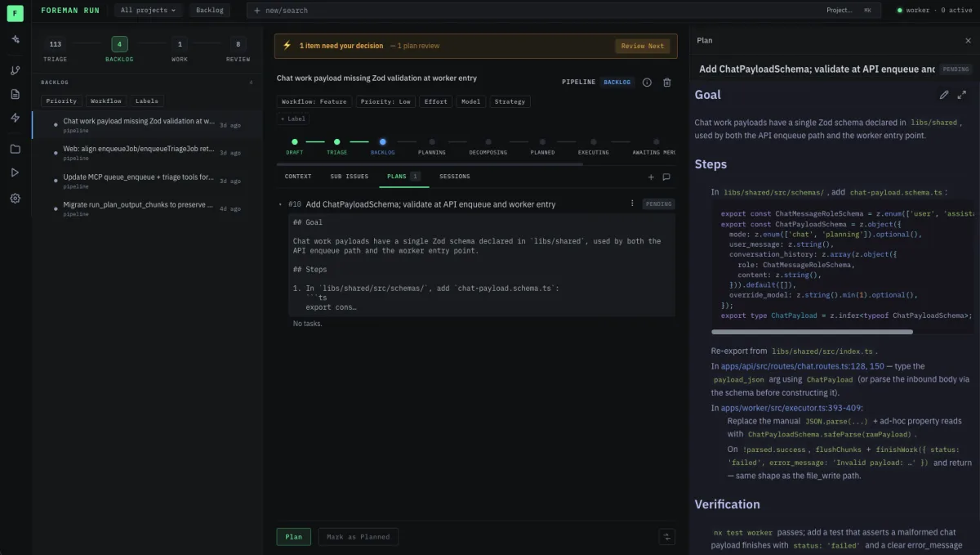Screen dimensions: 980x555
Task: Click the PENDING badge on plan #10
Action: click(658, 204)
